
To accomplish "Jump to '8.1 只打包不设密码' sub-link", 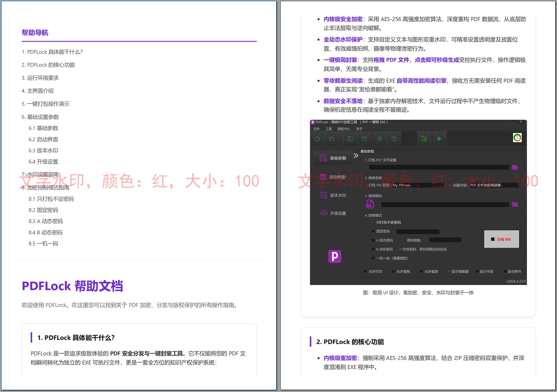I will coord(51,199).
